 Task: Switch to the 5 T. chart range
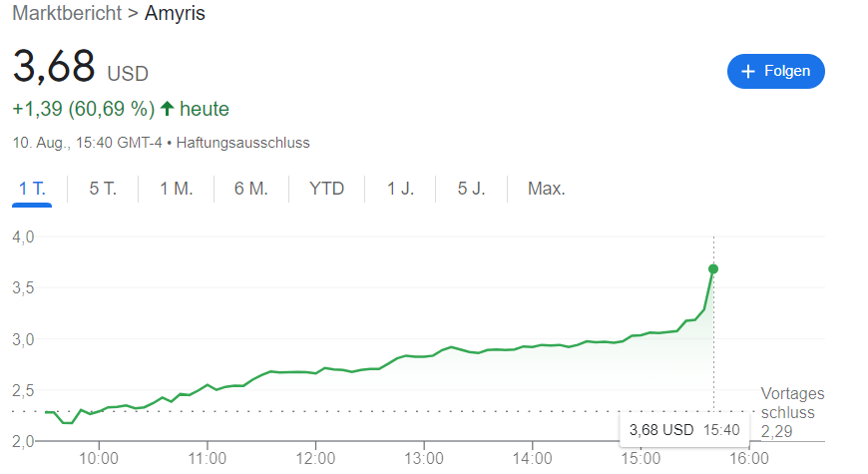(x=103, y=189)
